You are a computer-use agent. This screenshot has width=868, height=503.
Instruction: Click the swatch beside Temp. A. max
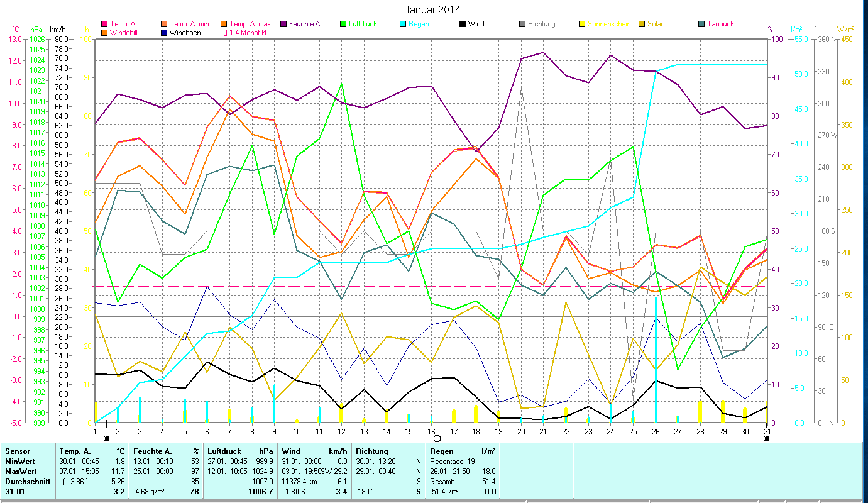click(224, 24)
